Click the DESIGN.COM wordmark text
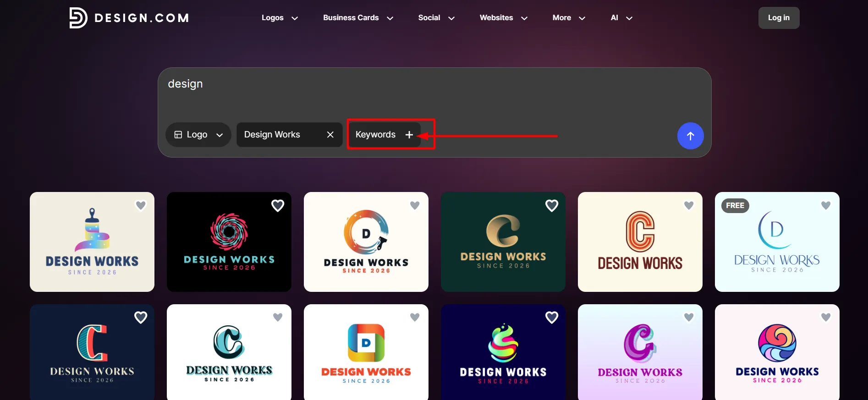The width and height of the screenshot is (868, 400). pyautogui.click(x=142, y=18)
